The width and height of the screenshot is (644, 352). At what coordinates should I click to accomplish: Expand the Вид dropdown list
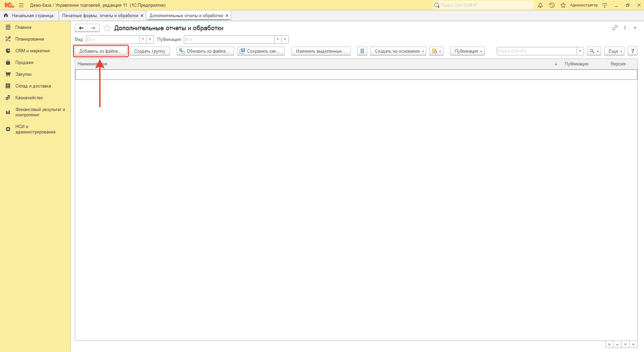pos(143,40)
